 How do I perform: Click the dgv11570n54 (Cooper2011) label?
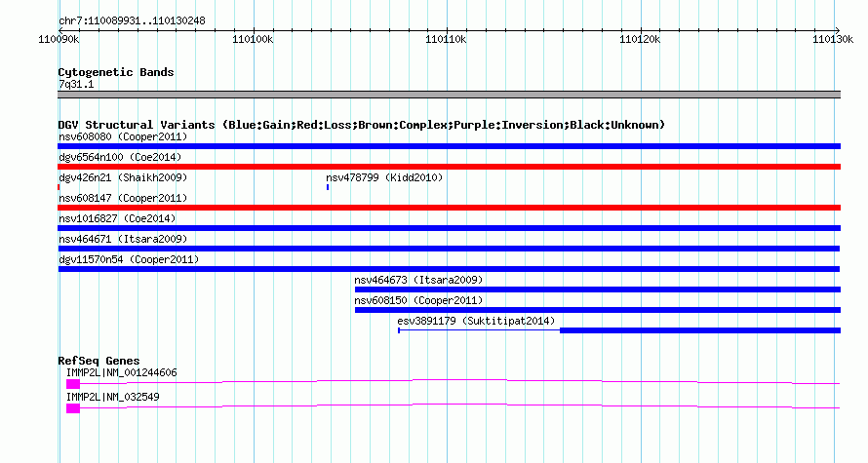[129, 259]
